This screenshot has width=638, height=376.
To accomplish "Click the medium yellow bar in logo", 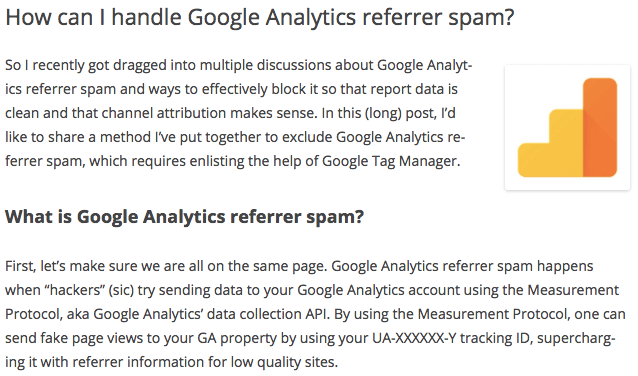I will [566, 143].
